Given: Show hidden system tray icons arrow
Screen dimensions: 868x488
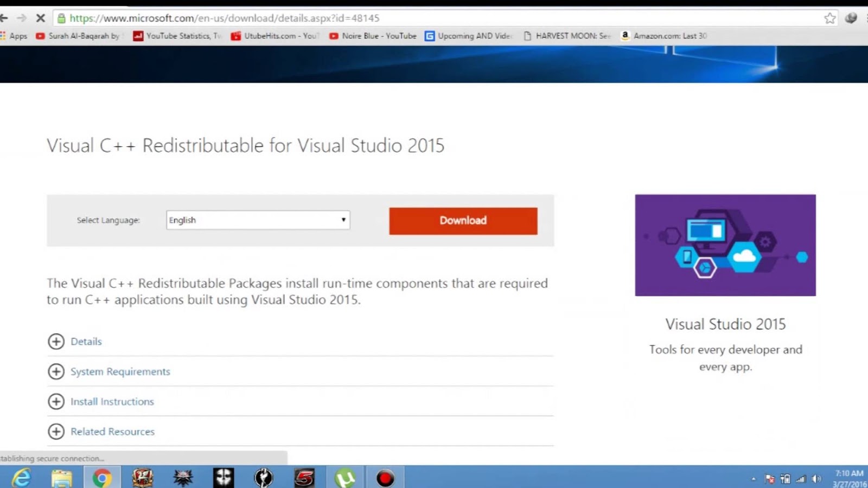Looking at the screenshot, I should coord(754,479).
